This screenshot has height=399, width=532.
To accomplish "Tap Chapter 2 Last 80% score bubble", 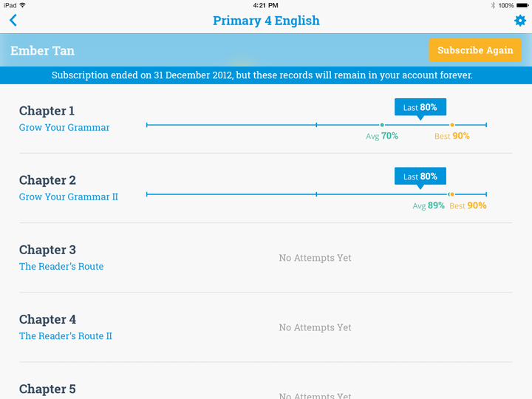I will (x=420, y=177).
